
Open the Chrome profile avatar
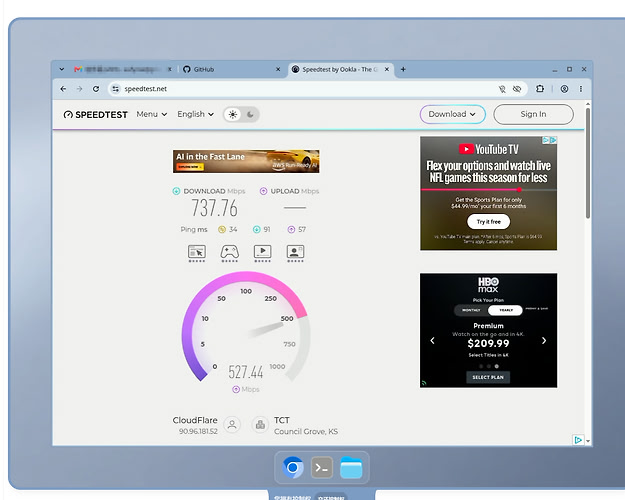(x=564, y=89)
